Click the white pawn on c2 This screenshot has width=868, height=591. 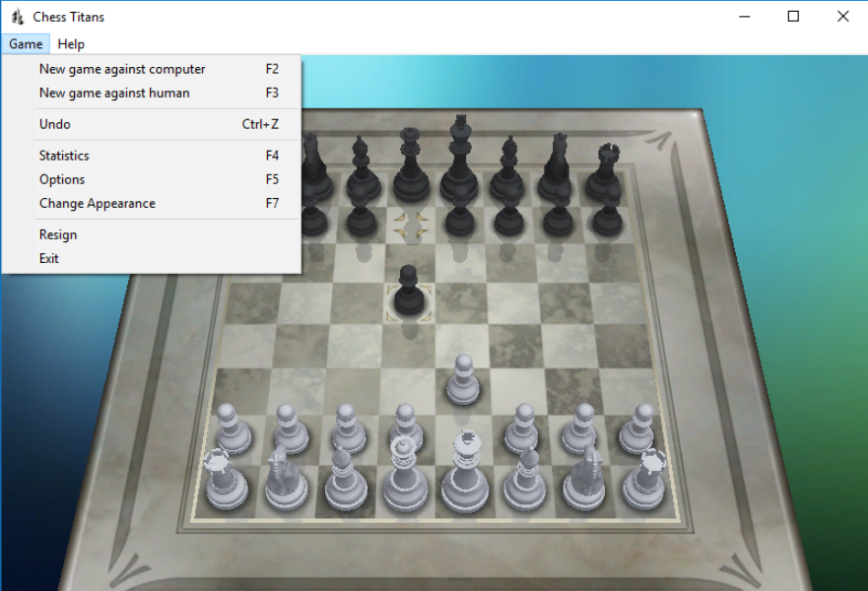(x=350, y=428)
